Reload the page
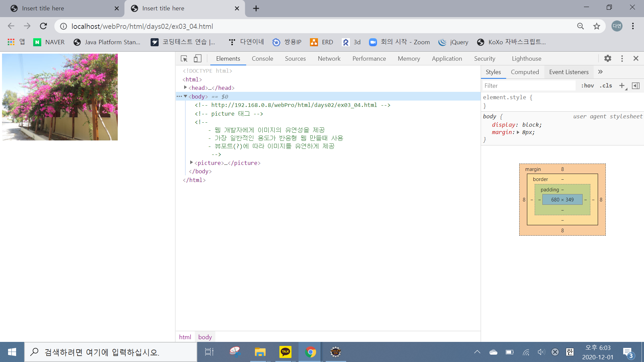Screen dimensions: 644x362 [43, 26]
